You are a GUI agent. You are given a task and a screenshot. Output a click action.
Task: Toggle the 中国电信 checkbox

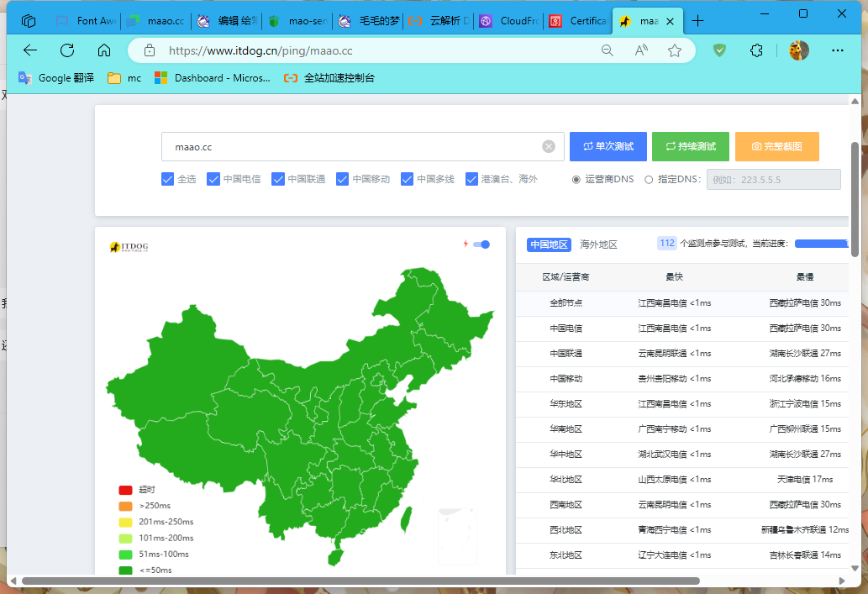213,179
